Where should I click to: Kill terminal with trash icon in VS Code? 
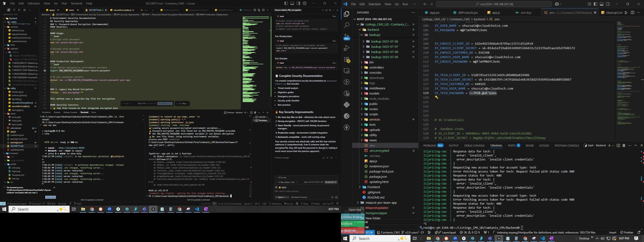pos(624,145)
